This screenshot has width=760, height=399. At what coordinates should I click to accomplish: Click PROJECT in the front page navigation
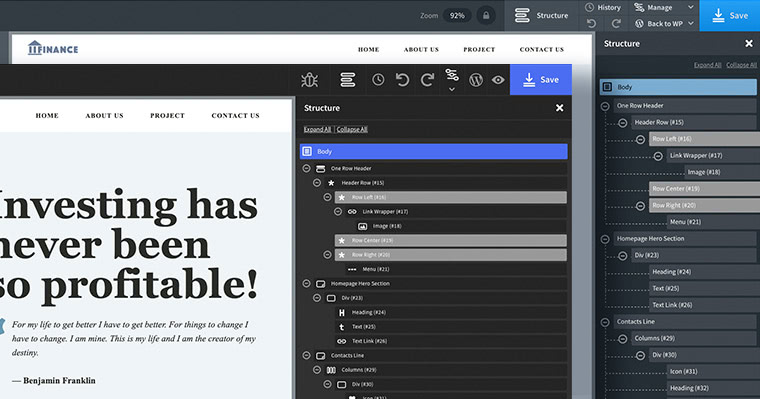pyautogui.click(x=167, y=115)
